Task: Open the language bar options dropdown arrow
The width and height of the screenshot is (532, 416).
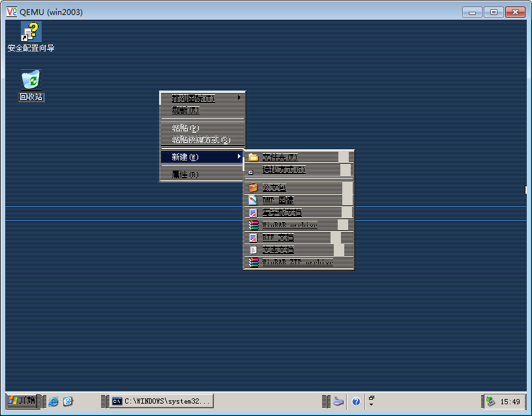Action: pos(371,405)
